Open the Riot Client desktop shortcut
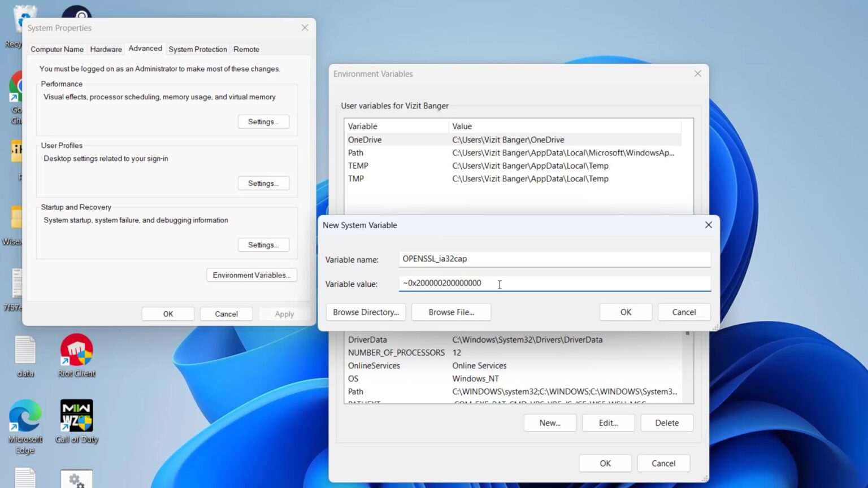868x488 pixels. coord(76,351)
